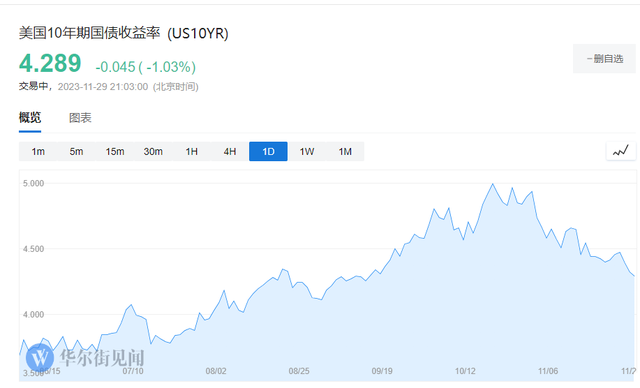
Task: Switch chart type using line chart icon
Action: (621, 151)
